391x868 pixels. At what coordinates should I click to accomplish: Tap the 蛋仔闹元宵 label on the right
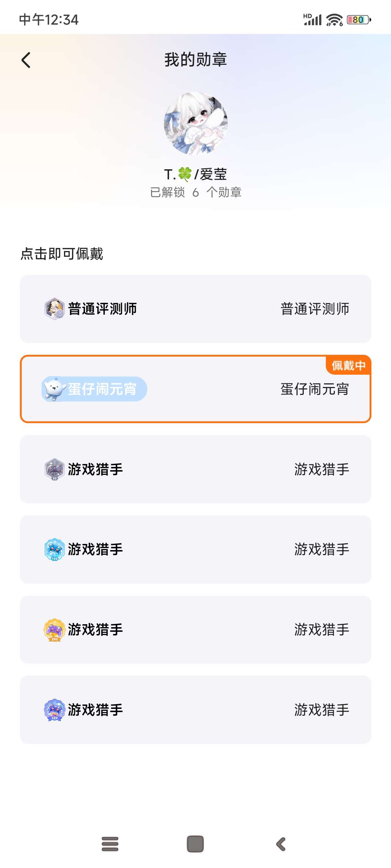click(x=315, y=389)
